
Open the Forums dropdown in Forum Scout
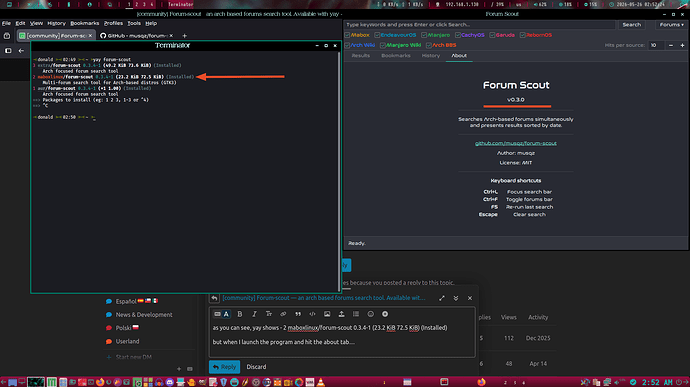click(671, 25)
